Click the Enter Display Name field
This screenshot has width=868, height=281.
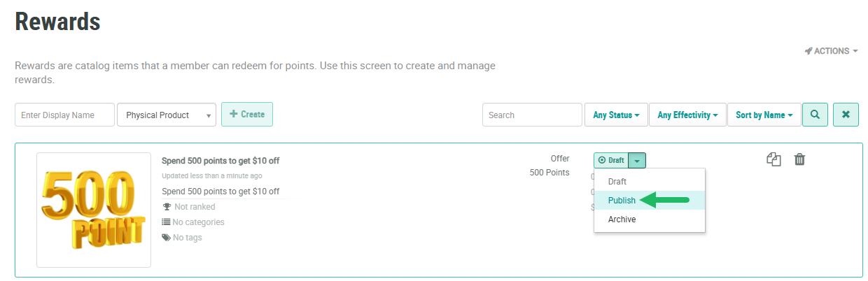(x=64, y=115)
